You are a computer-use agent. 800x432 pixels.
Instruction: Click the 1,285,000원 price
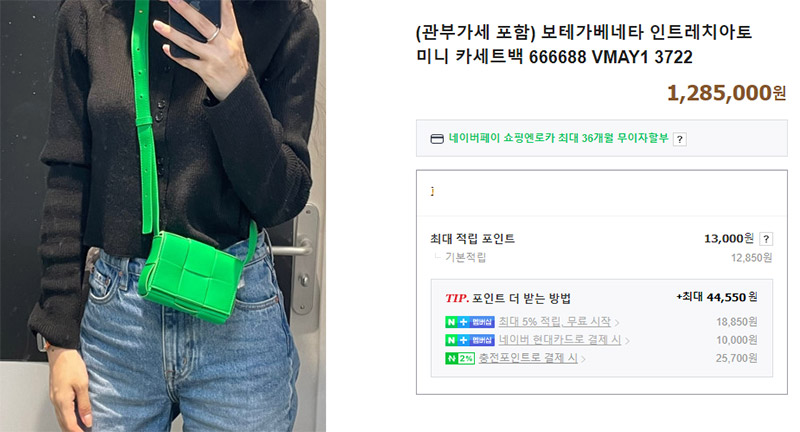click(727, 93)
